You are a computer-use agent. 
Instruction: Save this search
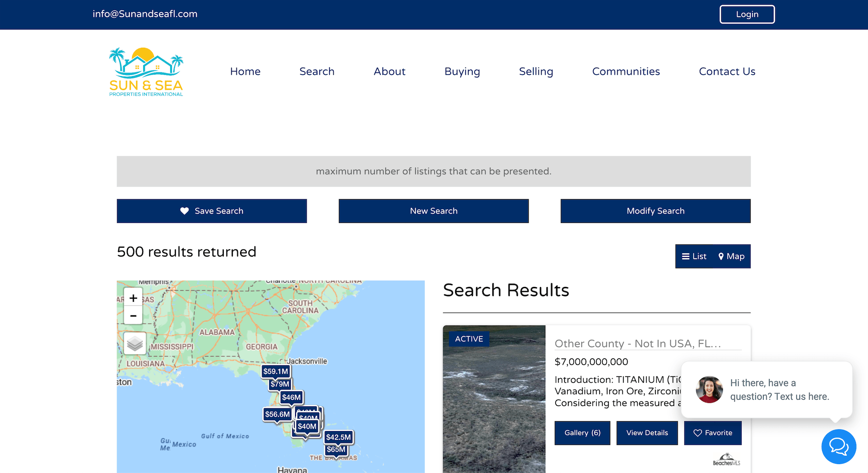pyautogui.click(x=212, y=211)
